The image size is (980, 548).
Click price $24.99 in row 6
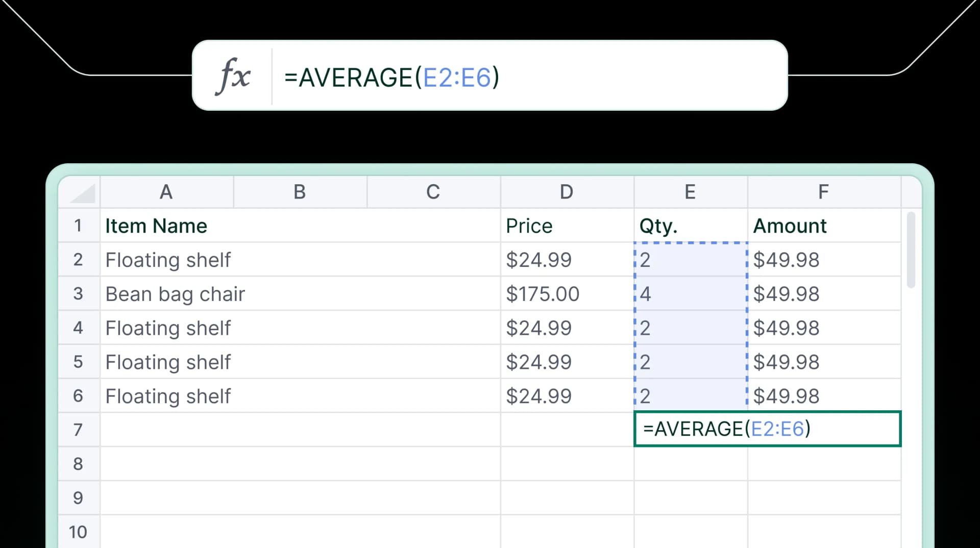pos(567,396)
